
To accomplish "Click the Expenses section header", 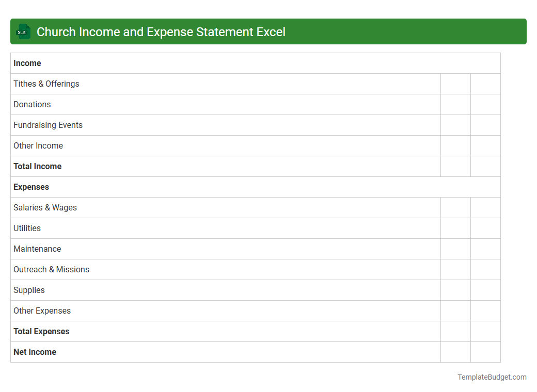I will point(31,187).
